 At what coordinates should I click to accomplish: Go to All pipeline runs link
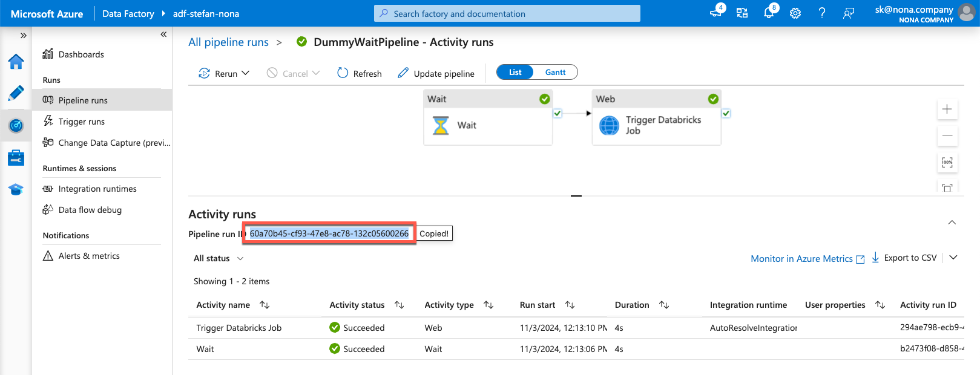coord(228,42)
